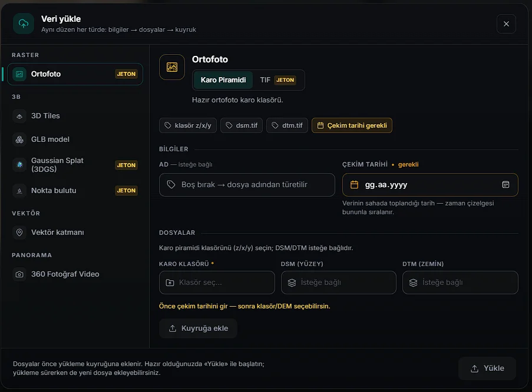Focus the Çekim Tarihi date field

coord(430,185)
